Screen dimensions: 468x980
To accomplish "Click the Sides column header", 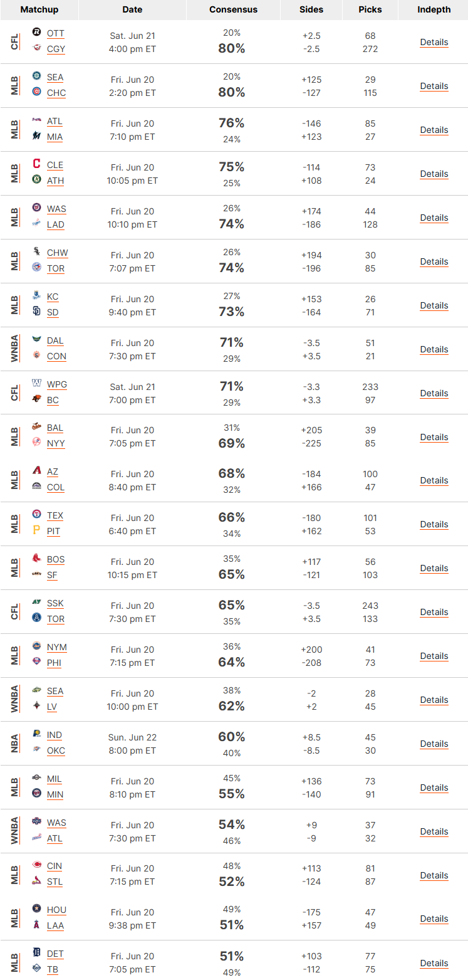I will tap(311, 9).
